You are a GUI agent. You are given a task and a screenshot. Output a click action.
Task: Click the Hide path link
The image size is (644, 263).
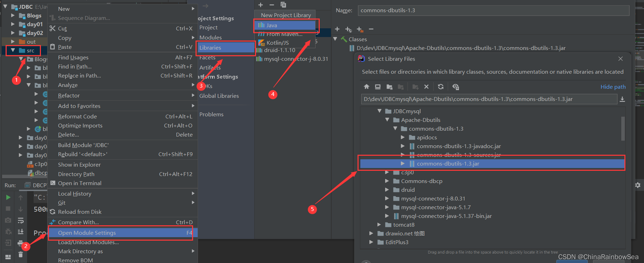click(x=613, y=87)
